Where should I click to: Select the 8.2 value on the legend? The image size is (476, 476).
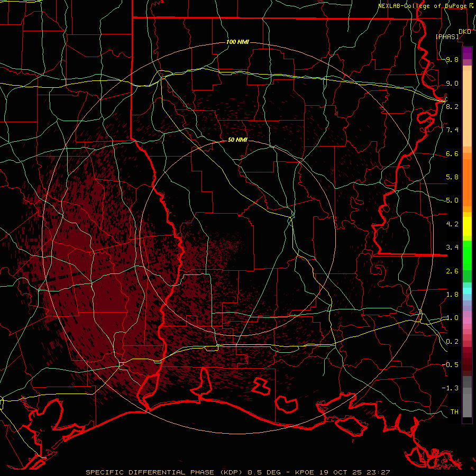point(452,106)
